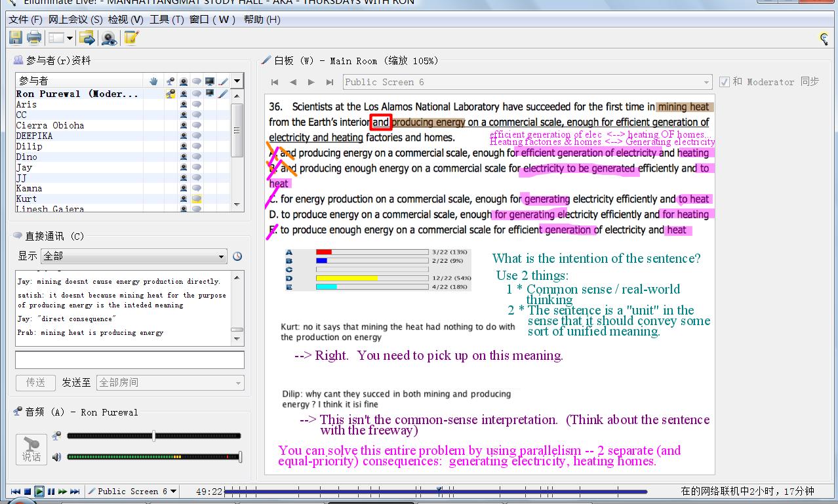Rewind playback to the beginning
This screenshot has height=504, width=838.
point(15,492)
